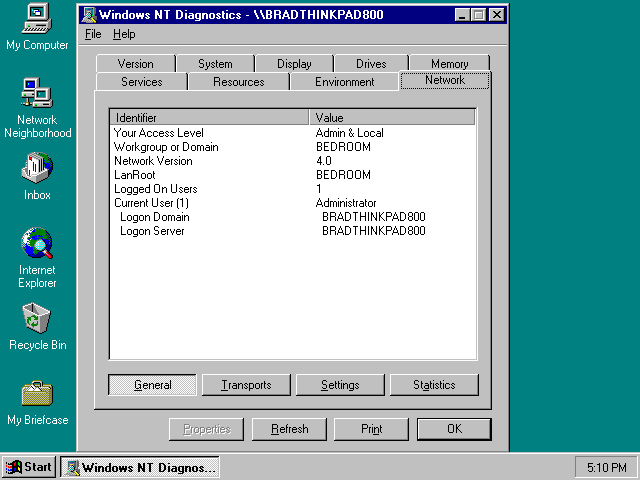Close the Windows NT Diagnostics window
Screen dimensions: 640x480
497,15
